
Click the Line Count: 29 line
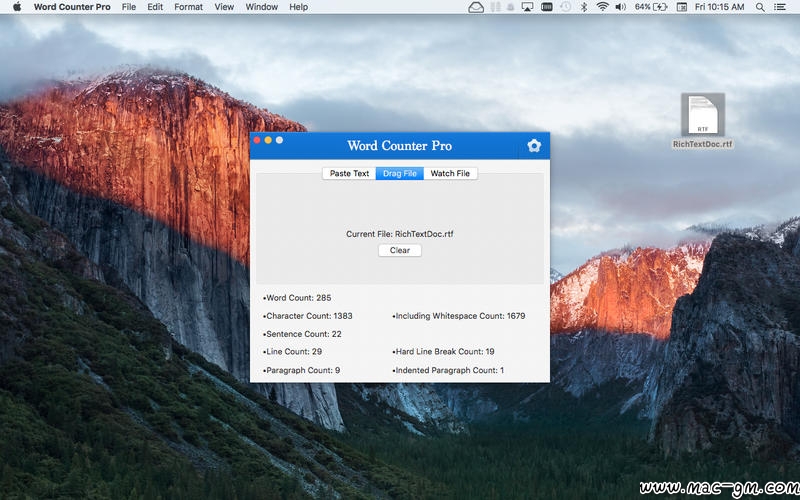coord(292,352)
